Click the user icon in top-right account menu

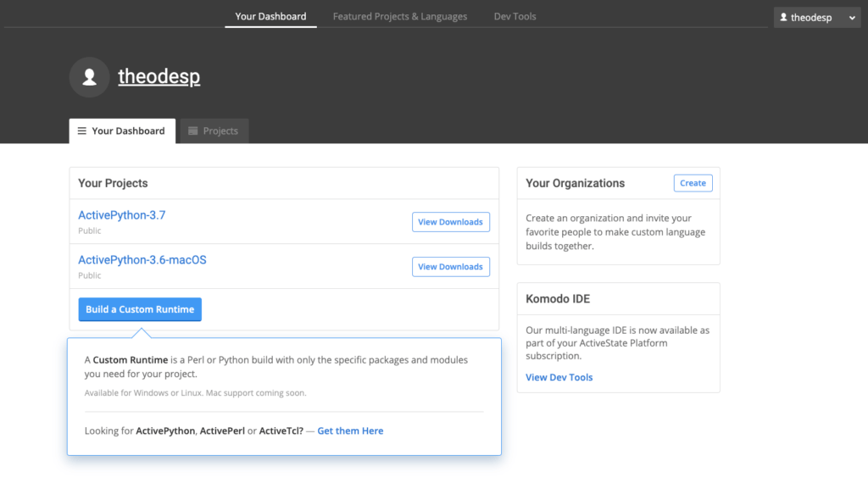click(783, 17)
